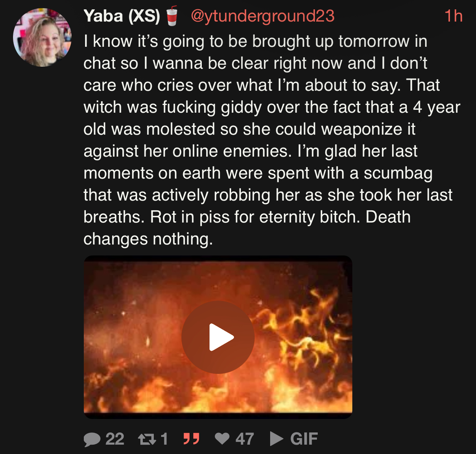Play the fire GIF with center play button

click(218, 337)
